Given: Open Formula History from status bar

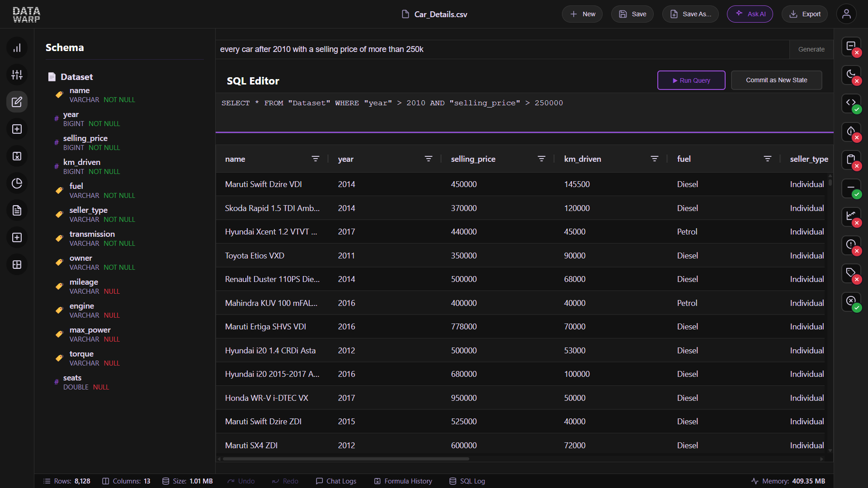Looking at the screenshot, I should [x=403, y=481].
